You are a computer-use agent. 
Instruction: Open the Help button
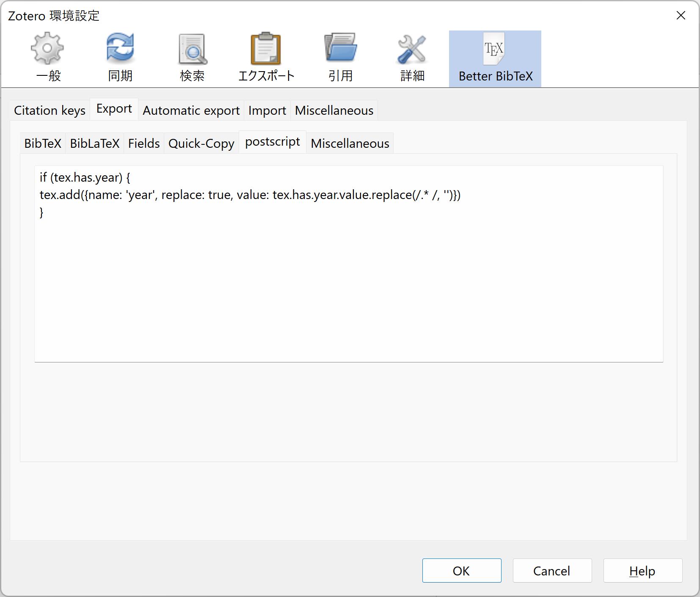pos(643,571)
